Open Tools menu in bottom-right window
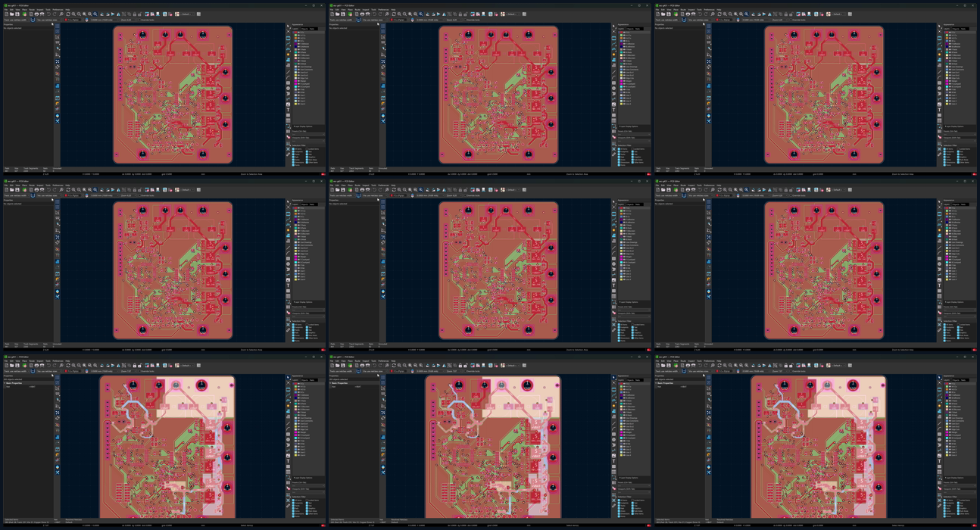Image resolution: width=980 pixels, height=530 pixels. (x=699, y=361)
